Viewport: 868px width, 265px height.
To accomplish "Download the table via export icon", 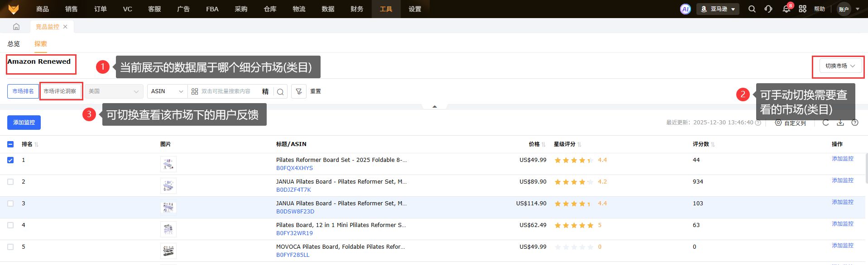I will pyautogui.click(x=840, y=123).
